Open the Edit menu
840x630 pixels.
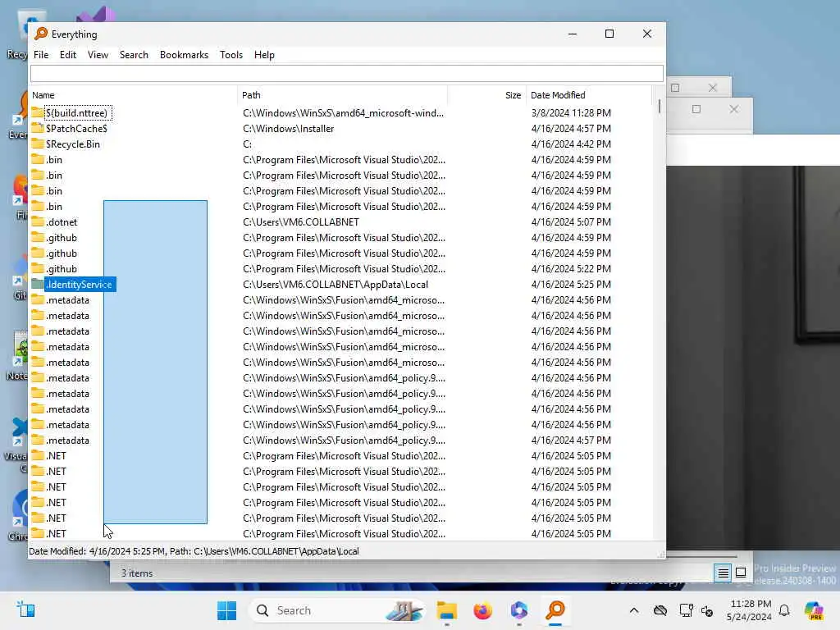tap(67, 55)
